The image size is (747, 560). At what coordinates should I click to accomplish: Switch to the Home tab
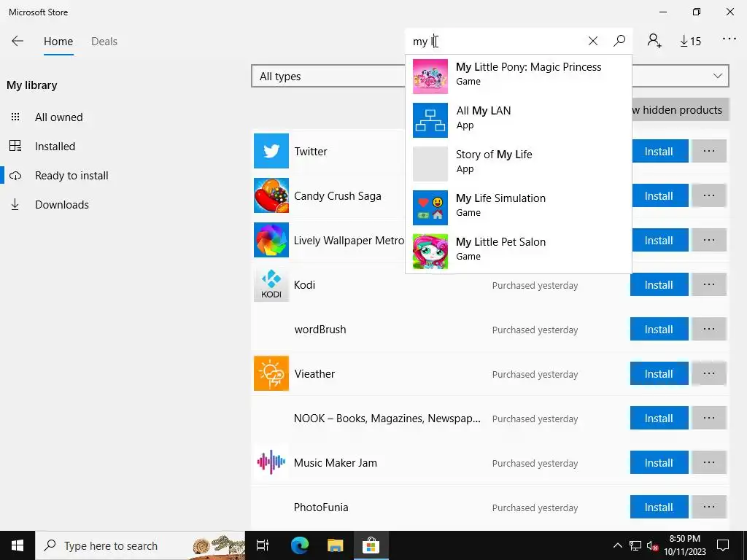[58, 42]
